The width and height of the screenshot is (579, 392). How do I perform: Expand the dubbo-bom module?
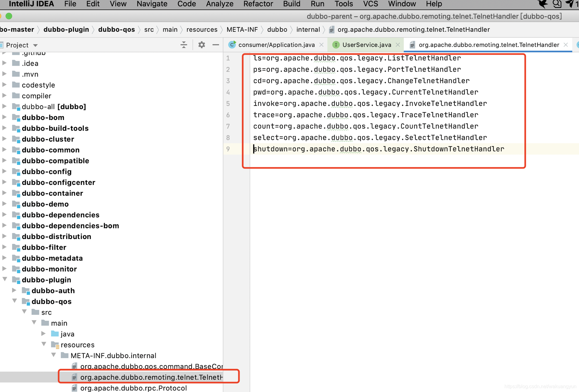5,117
